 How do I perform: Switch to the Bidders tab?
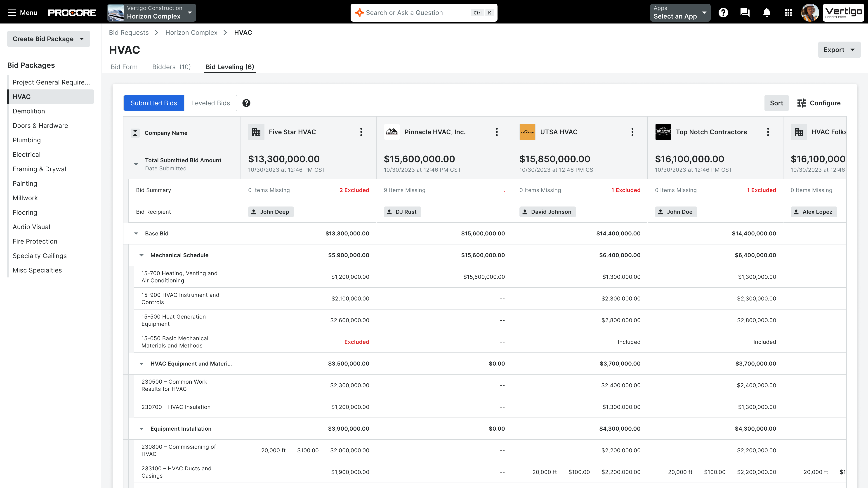(x=171, y=67)
